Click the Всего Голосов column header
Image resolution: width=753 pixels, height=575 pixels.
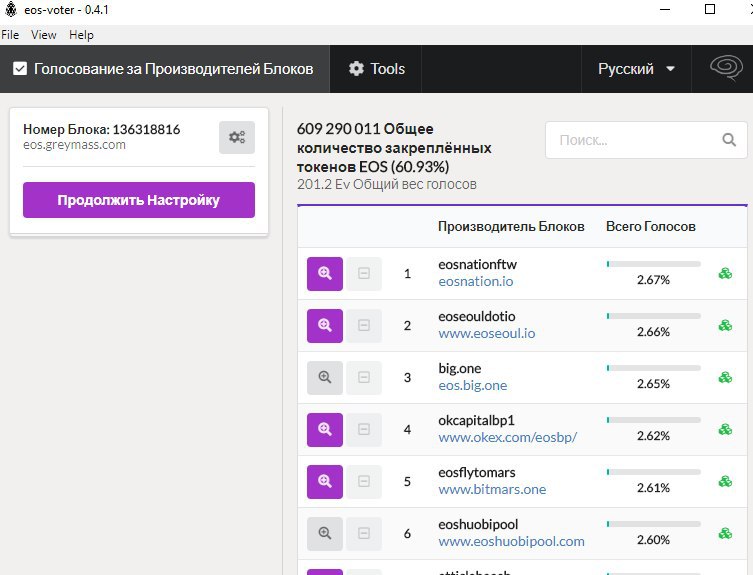pyautogui.click(x=651, y=226)
